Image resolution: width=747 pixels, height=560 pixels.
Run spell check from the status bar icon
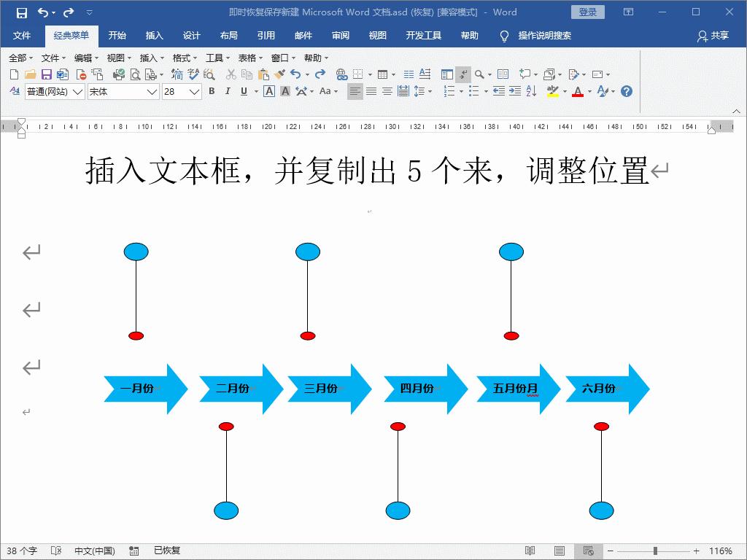click(x=58, y=551)
